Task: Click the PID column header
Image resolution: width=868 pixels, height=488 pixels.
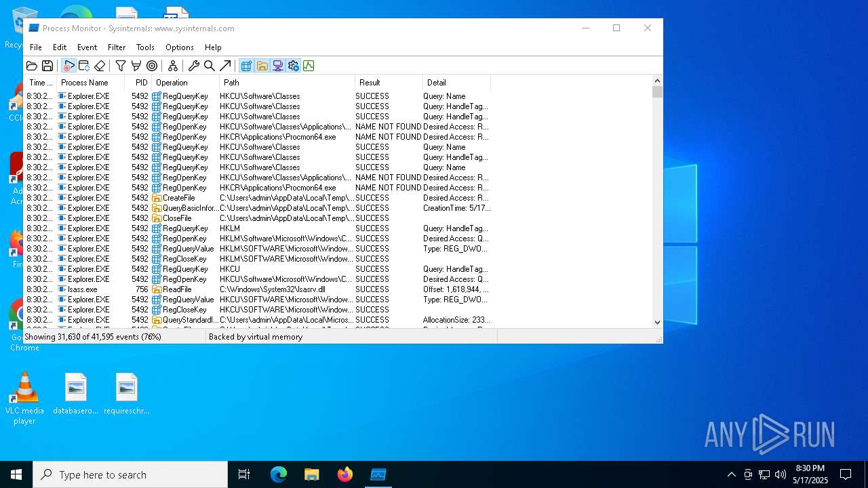Action: [x=138, y=83]
